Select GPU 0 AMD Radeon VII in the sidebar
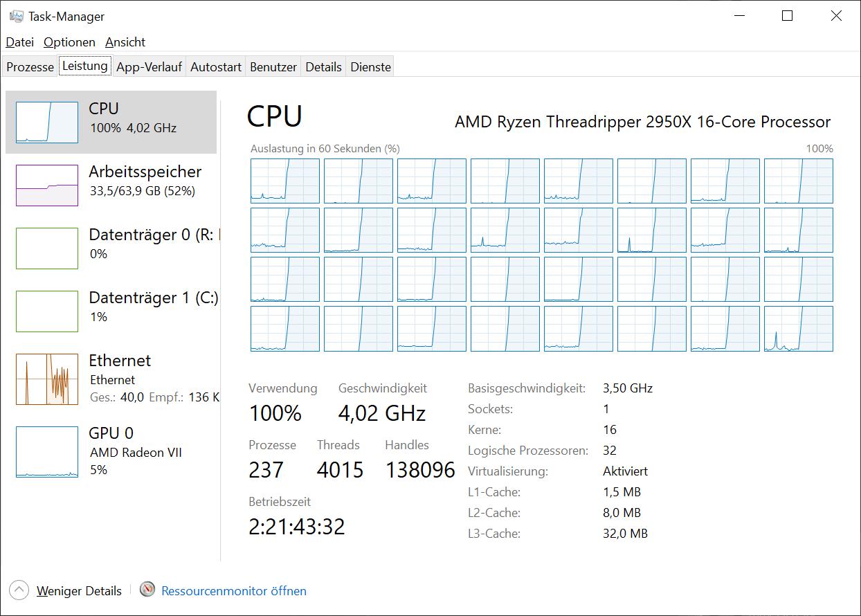This screenshot has width=861, height=616. click(x=111, y=451)
